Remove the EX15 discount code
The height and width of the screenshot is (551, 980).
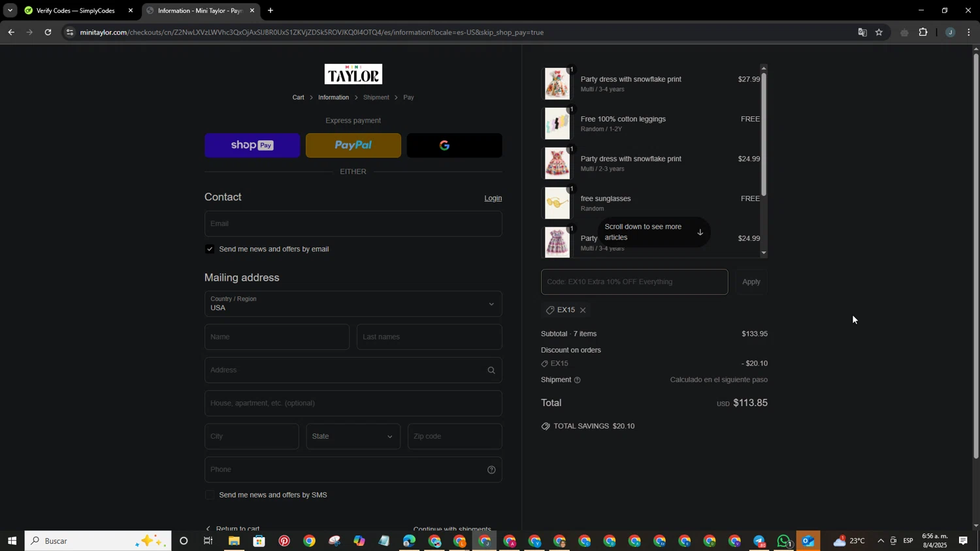tap(583, 310)
